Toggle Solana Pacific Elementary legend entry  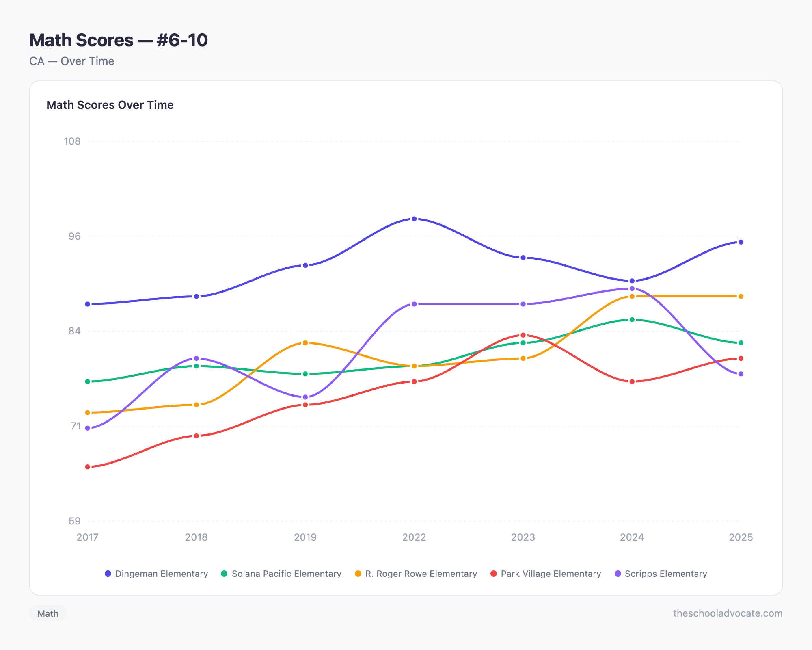click(286, 574)
